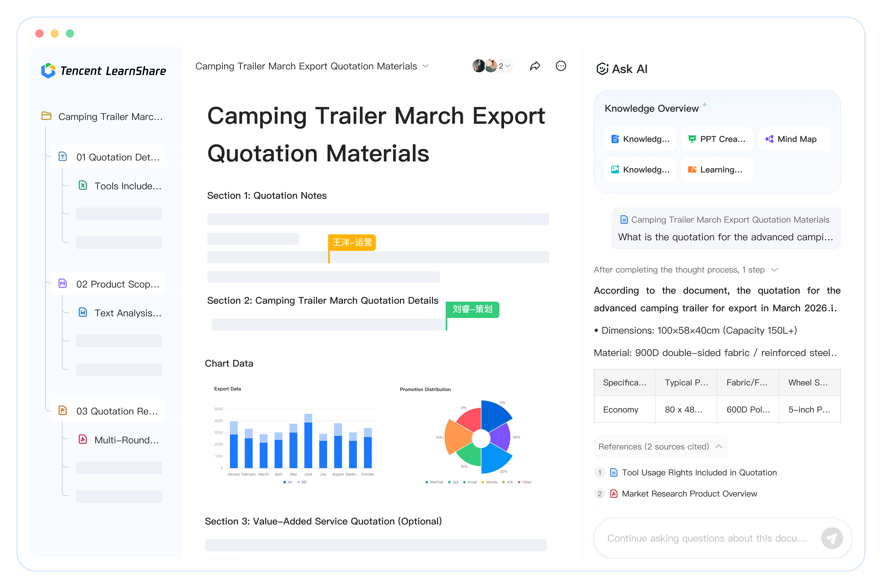The height and width of the screenshot is (588, 882).
Task: Click the 80 x 48… table cell
Action: [x=686, y=410]
